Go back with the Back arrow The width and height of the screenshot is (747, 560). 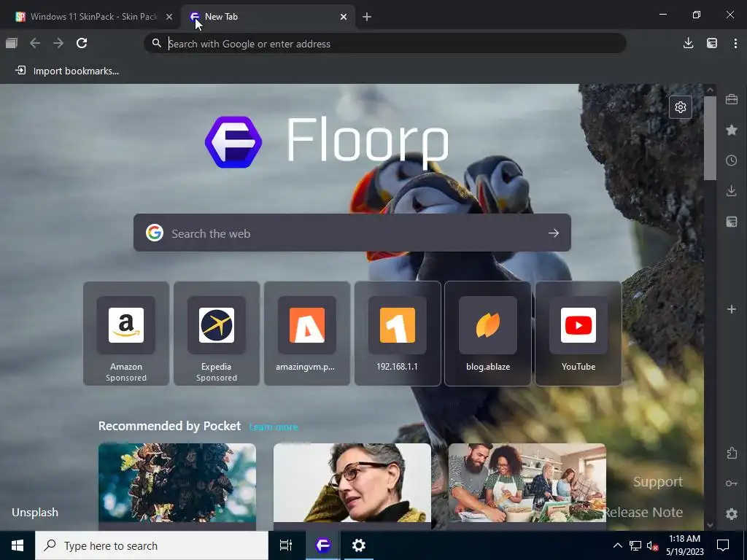(35, 43)
